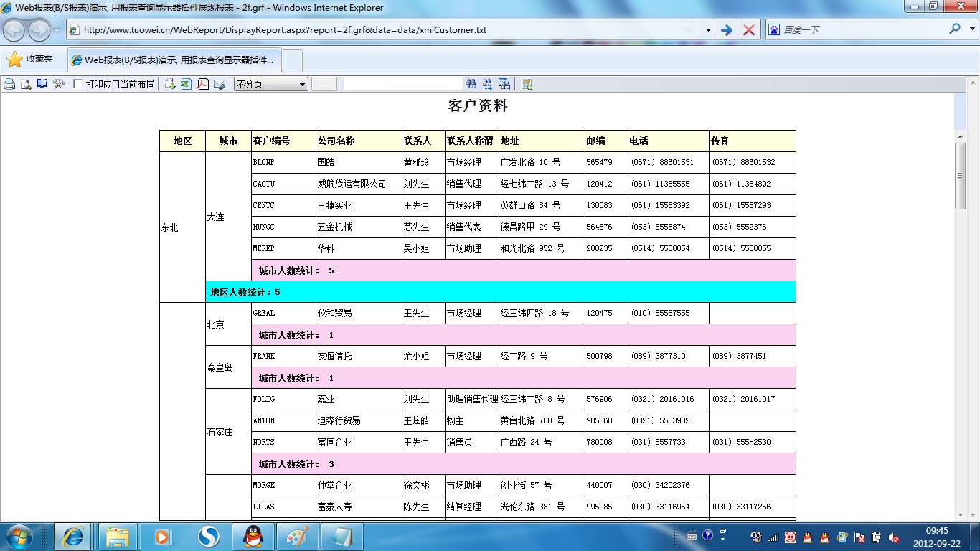Click the binoculars Find icon
The width and height of the screenshot is (980, 551).
[471, 84]
